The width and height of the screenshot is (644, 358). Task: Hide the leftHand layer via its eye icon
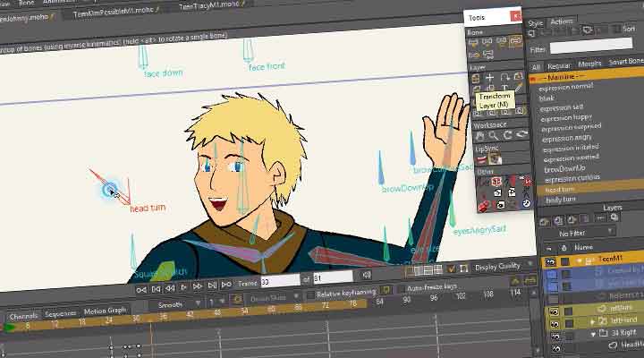point(554,324)
